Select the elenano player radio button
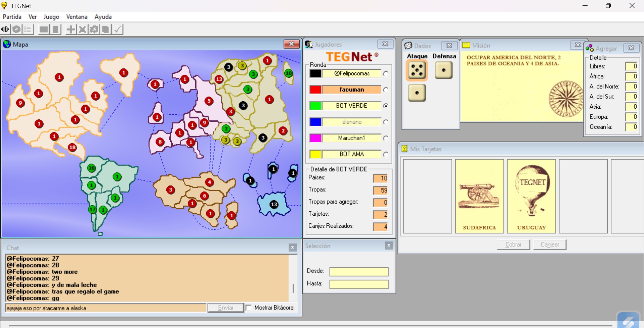Screen dimensions: 644x328 pos(386,122)
